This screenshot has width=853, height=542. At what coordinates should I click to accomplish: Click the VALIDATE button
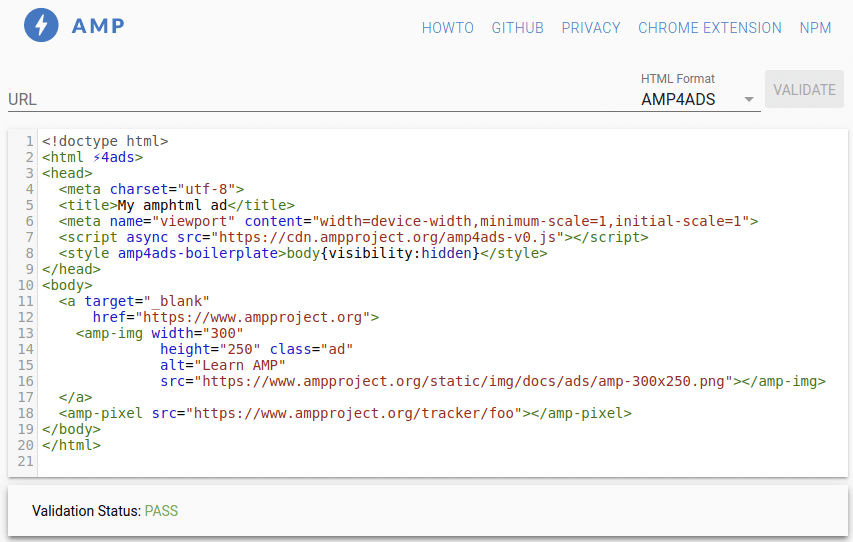pyautogui.click(x=805, y=89)
